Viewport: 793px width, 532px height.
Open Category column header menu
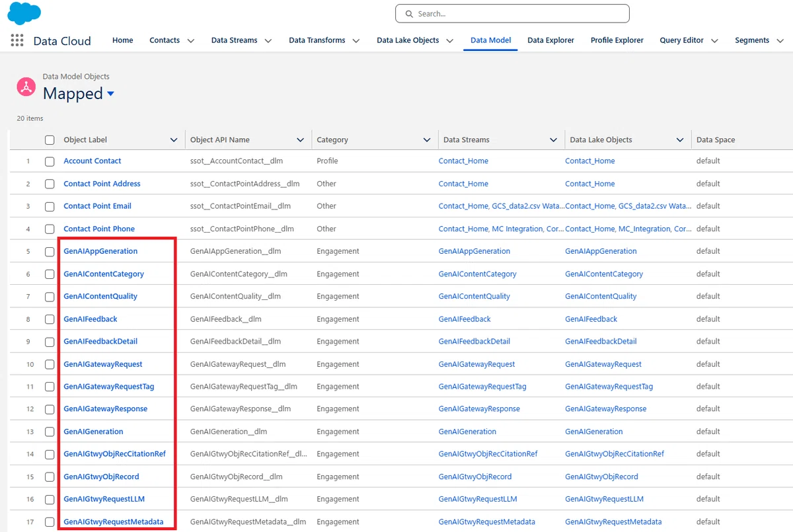(x=427, y=140)
